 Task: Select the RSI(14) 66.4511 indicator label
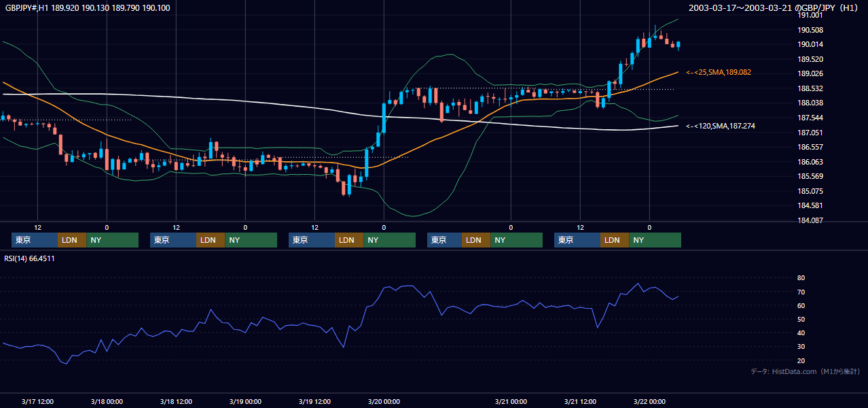point(30,258)
